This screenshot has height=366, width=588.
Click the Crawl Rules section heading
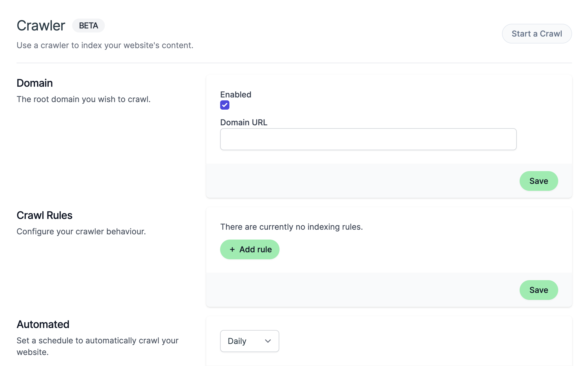[x=44, y=215]
